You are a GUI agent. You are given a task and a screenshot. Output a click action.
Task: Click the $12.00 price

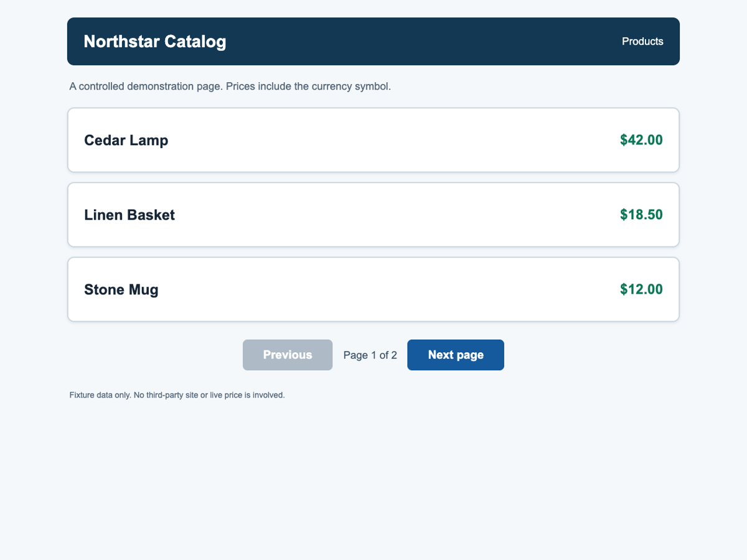(641, 289)
